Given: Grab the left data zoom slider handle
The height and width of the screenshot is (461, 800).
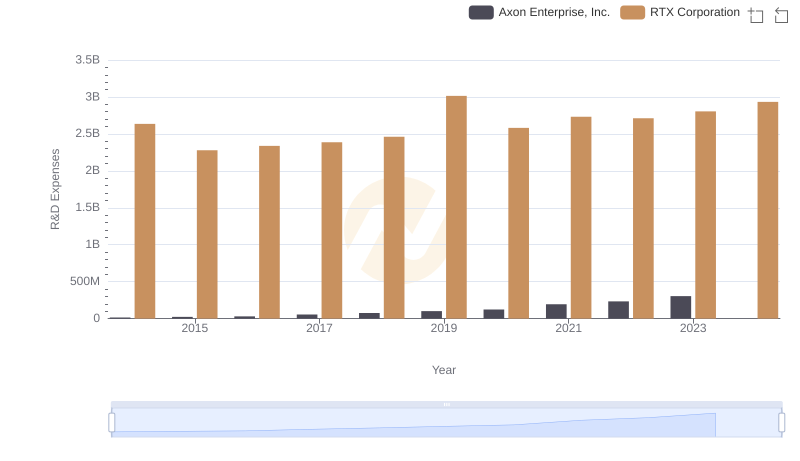Looking at the screenshot, I should (112, 423).
